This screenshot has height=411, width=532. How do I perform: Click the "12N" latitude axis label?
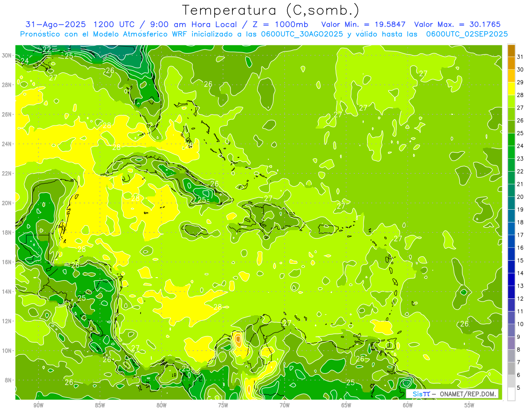(x=7, y=321)
